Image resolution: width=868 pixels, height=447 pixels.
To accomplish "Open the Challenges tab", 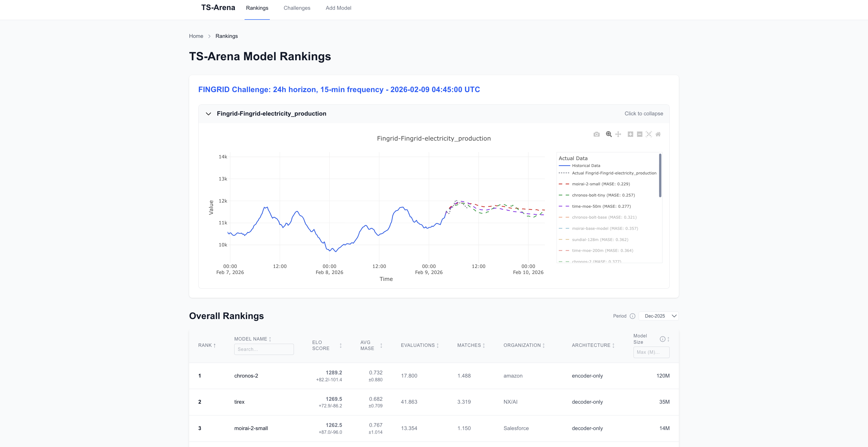I will (297, 8).
